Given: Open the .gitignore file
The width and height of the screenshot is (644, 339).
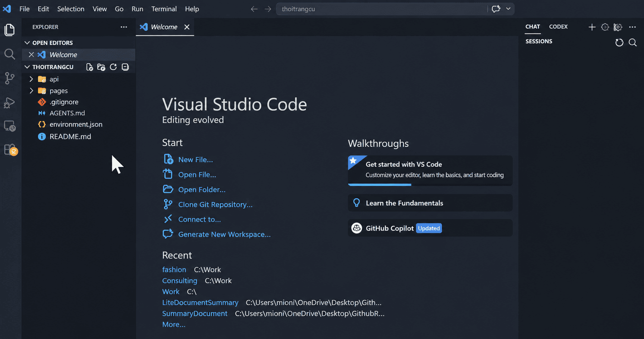Looking at the screenshot, I should click(64, 102).
